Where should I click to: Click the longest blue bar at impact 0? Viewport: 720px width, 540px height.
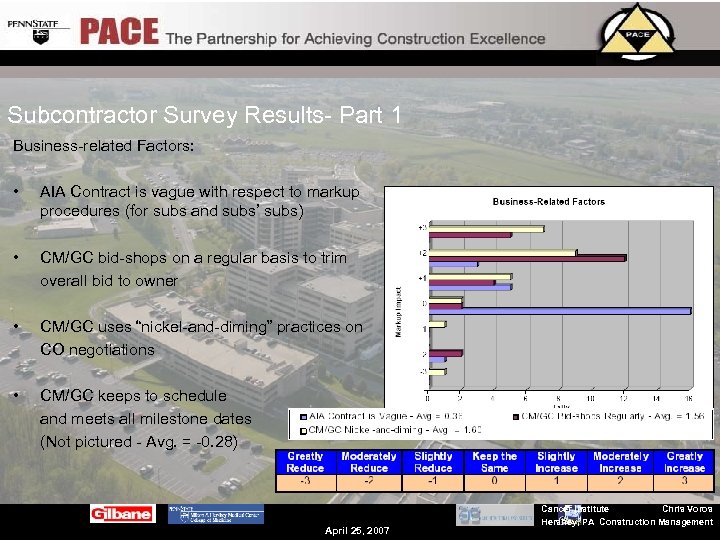[x=560, y=311]
